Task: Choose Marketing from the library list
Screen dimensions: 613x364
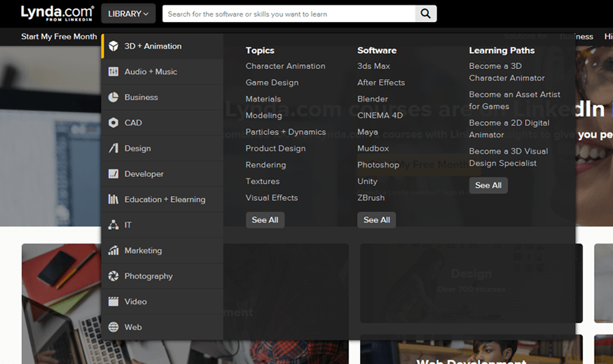Action: tap(143, 250)
